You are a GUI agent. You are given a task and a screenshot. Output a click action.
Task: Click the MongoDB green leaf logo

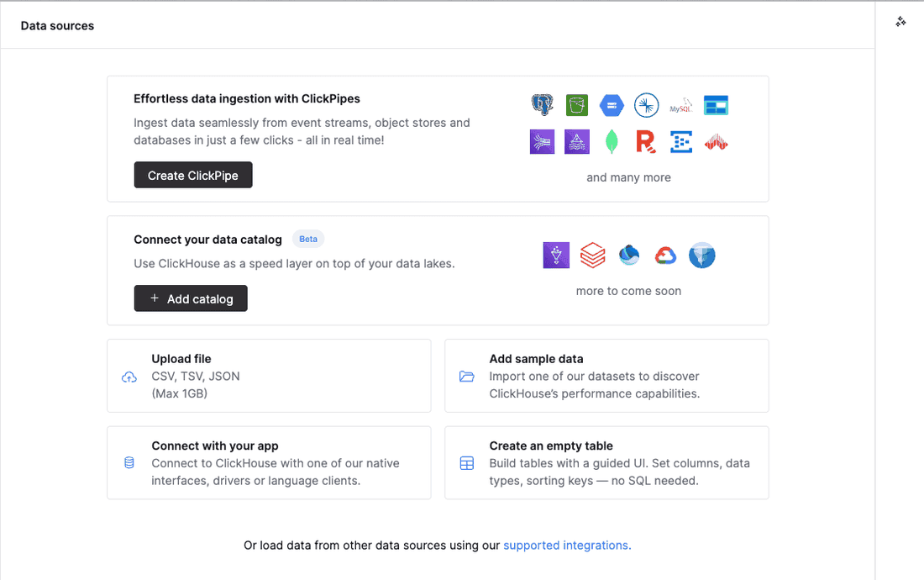click(612, 142)
